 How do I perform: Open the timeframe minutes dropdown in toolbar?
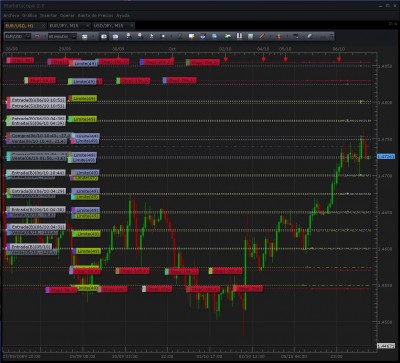pyautogui.click(x=62, y=36)
